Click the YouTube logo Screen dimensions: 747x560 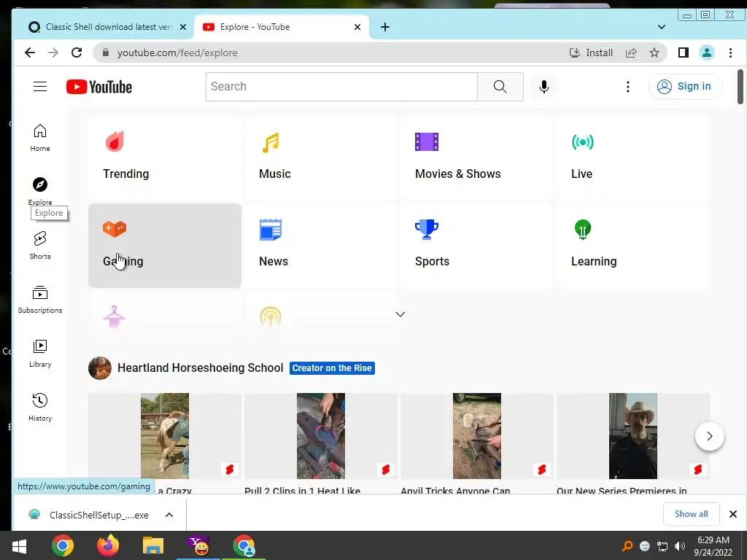pos(99,87)
